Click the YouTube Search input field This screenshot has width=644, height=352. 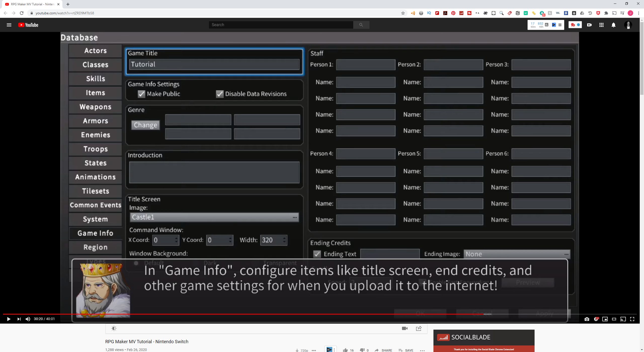coord(281,25)
